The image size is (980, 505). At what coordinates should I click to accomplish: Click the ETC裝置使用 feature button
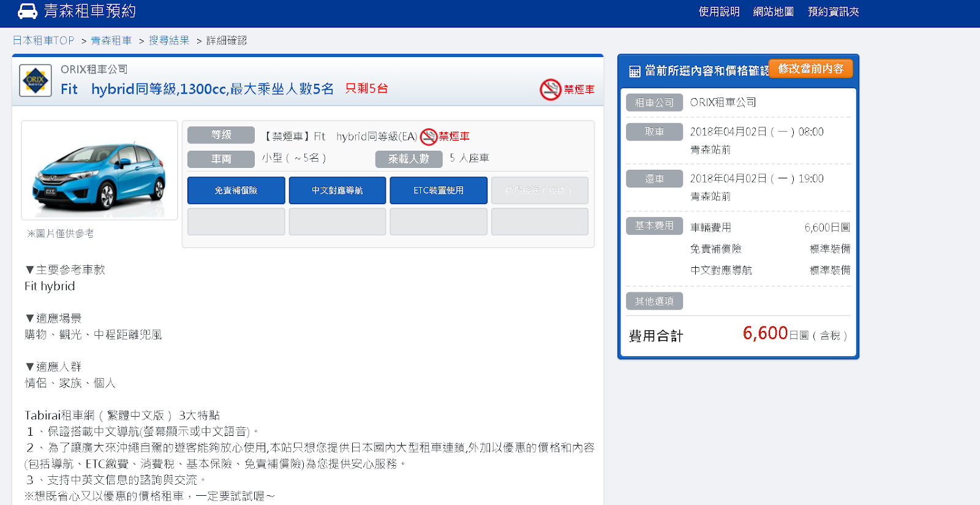click(x=439, y=191)
